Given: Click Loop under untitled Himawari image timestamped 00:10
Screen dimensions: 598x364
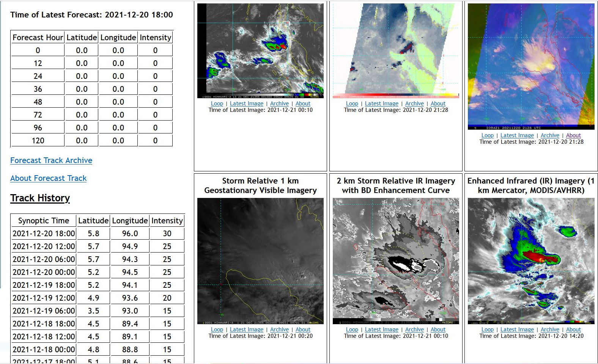Looking at the screenshot, I should coord(217,104).
